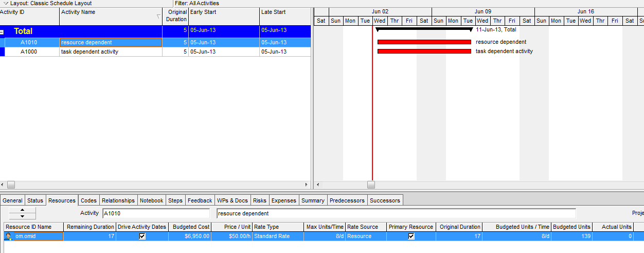Open the Predecessors tab
Screen dimensions: 644x253
[x=347, y=200]
